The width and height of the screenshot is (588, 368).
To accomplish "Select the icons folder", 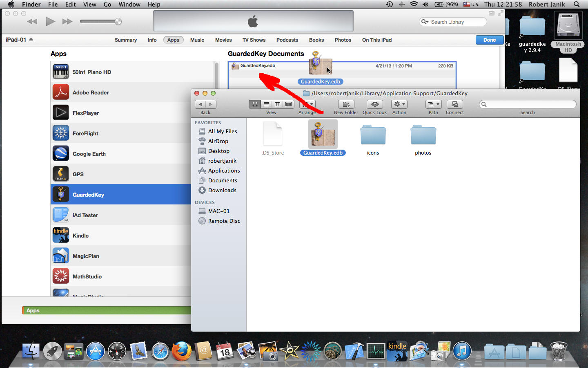I will point(373,140).
